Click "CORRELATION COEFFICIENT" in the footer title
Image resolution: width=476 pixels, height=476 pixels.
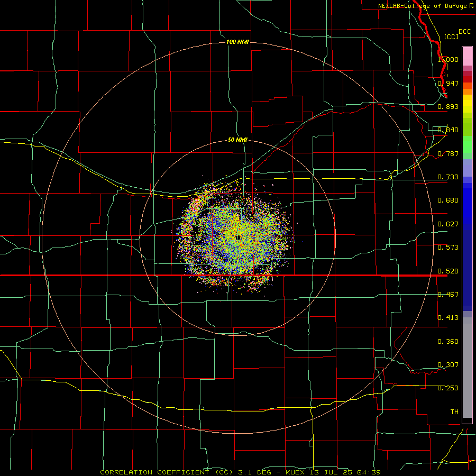pyautogui.click(x=154, y=472)
